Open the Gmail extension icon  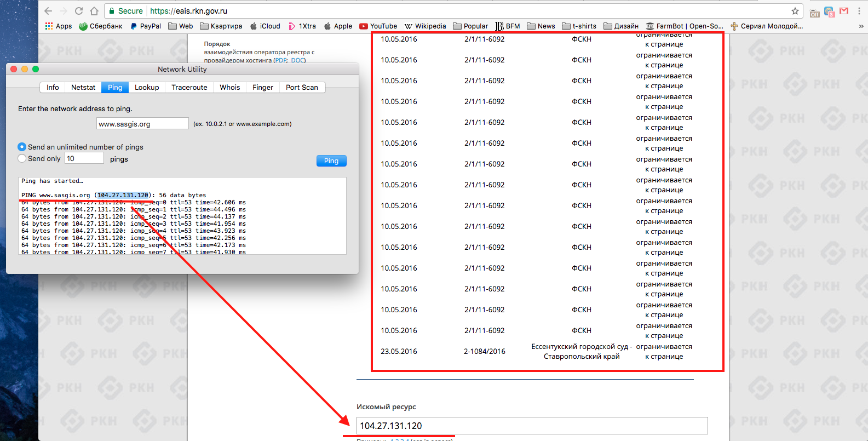click(844, 11)
